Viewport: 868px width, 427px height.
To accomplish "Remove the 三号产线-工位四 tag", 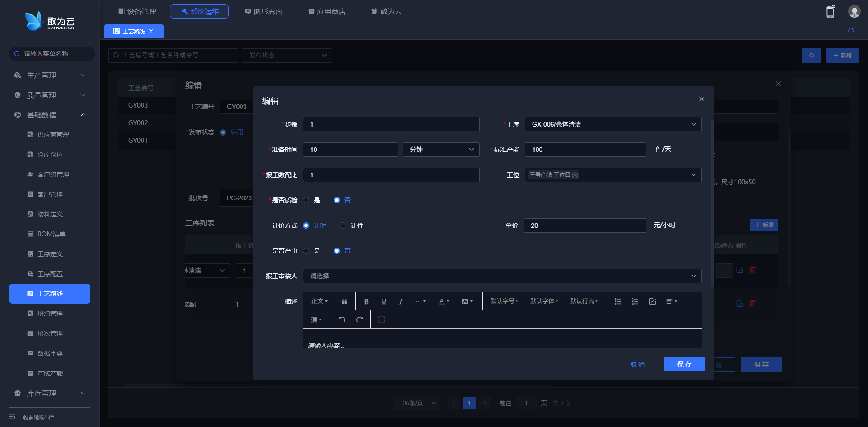I will (x=575, y=175).
